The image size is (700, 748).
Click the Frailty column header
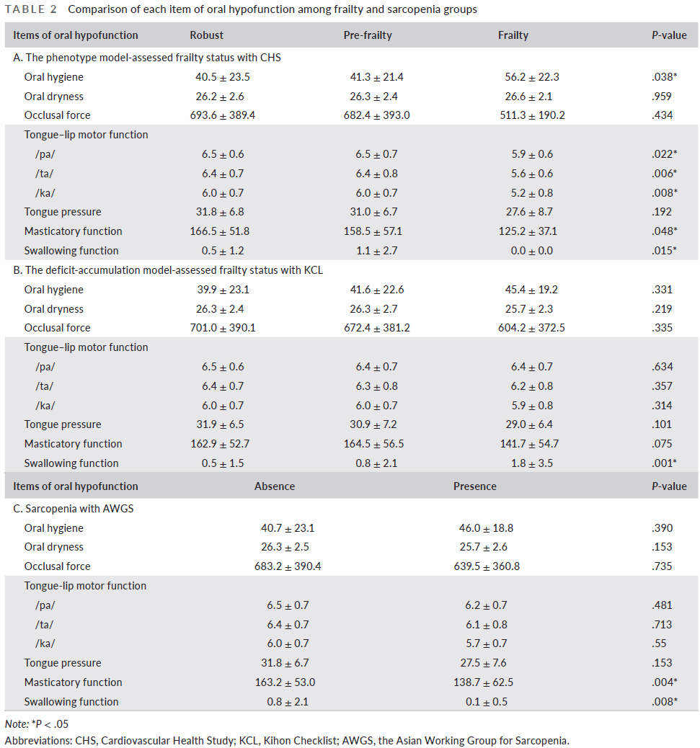513,35
